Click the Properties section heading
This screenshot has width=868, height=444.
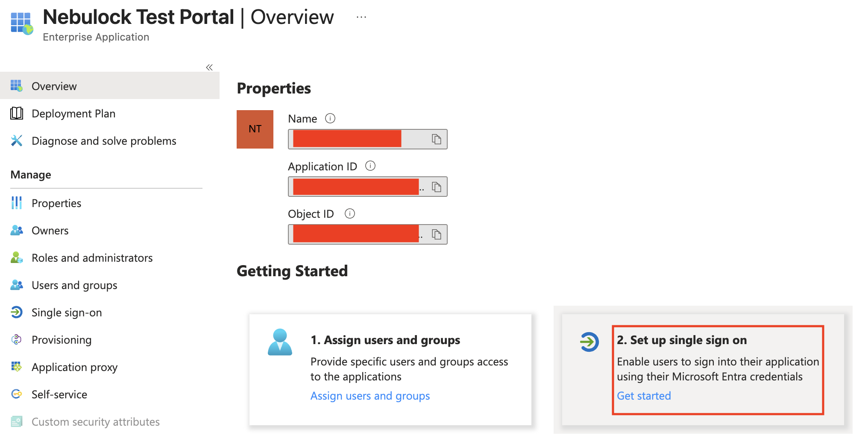tap(274, 88)
